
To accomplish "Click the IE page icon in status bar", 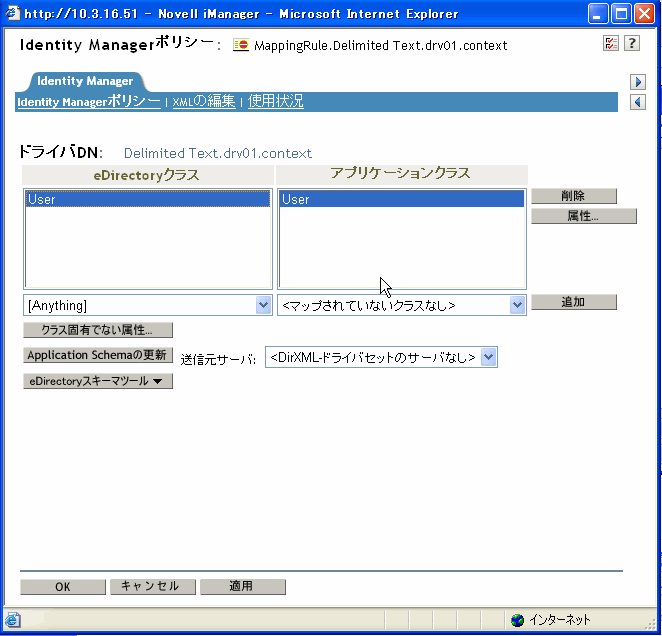I will pos(13,620).
